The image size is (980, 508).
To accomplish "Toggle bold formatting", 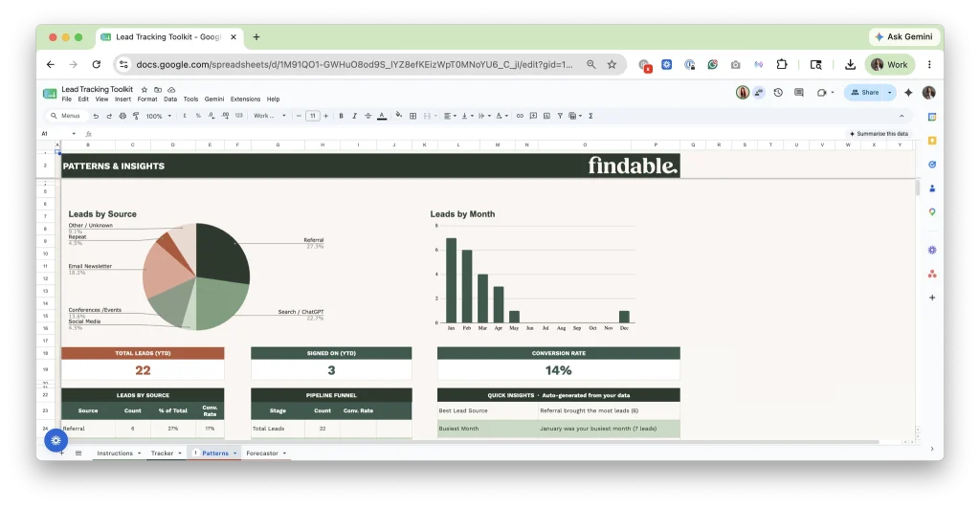I will point(342,116).
